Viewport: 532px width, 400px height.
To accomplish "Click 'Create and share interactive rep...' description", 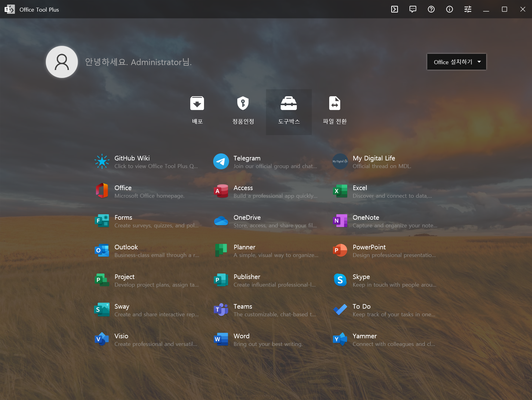I will click(x=157, y=314).
